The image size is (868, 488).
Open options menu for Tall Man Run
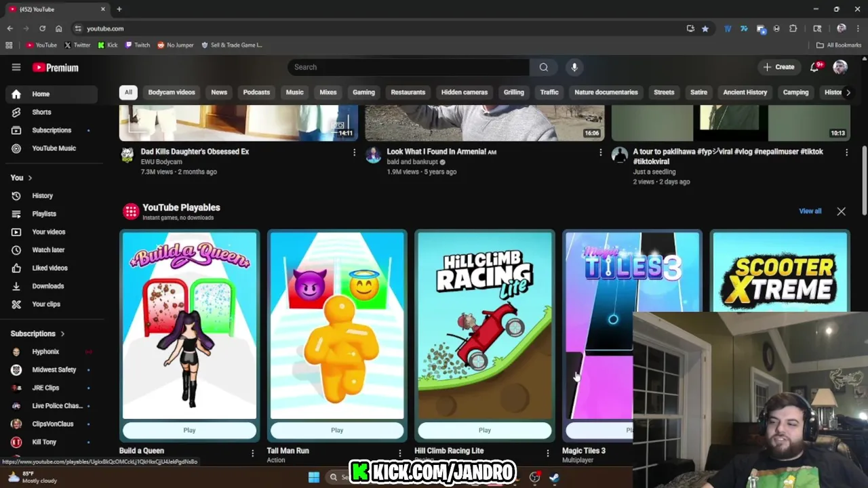pos(400,453)
